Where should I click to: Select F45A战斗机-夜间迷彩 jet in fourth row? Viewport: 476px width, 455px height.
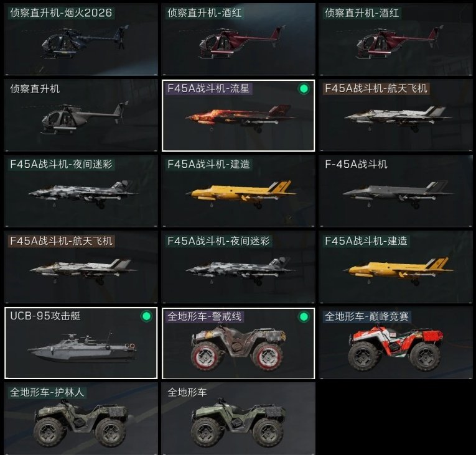238,267
